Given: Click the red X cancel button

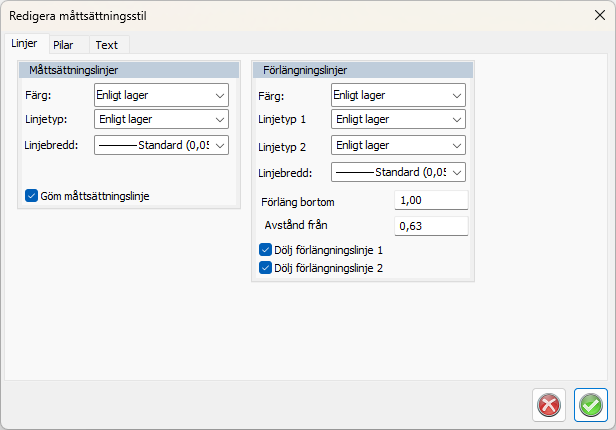Looking at the screenshot, I should (x=549, y=405).
